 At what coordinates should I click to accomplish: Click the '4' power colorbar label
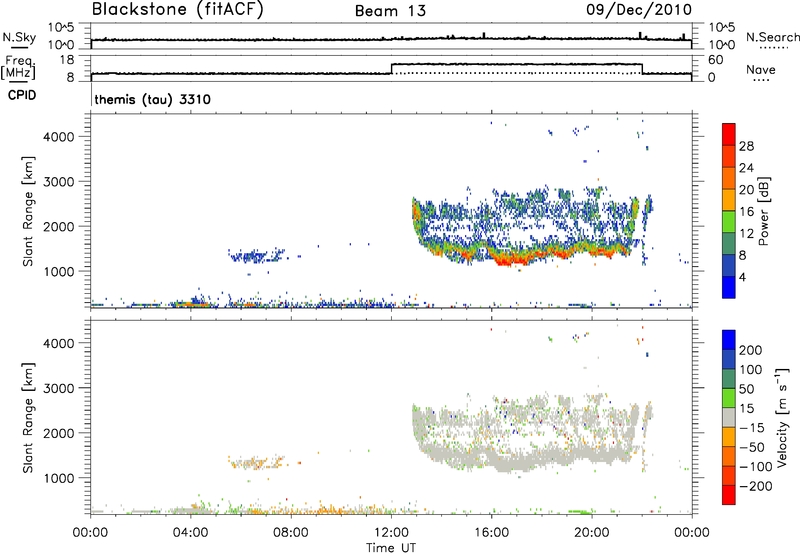point(742,277)
